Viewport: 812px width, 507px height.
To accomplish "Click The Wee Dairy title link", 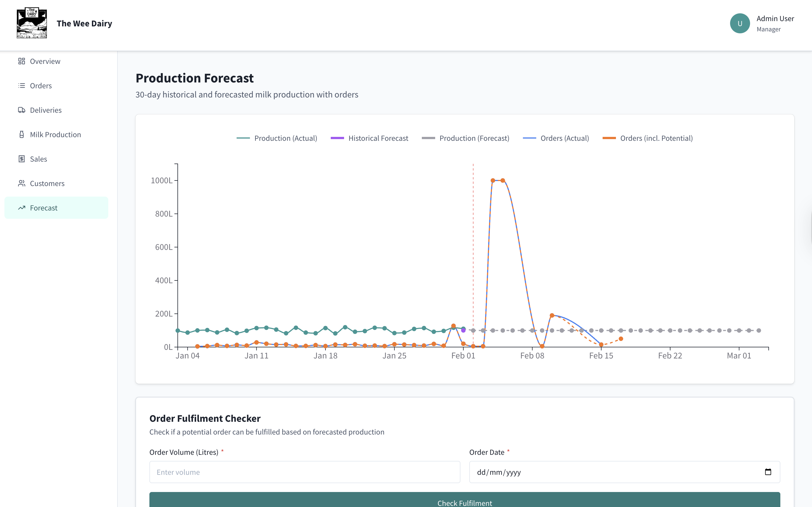I will (x=84, y=24).
